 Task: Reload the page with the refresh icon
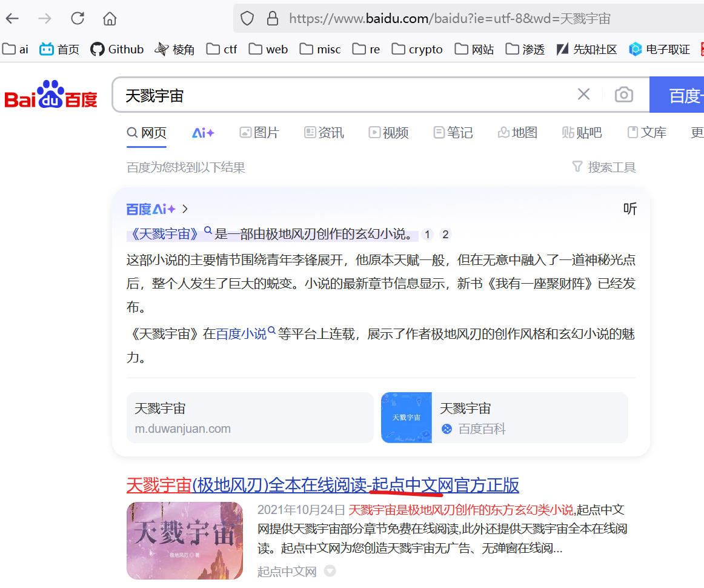(77, 18)
